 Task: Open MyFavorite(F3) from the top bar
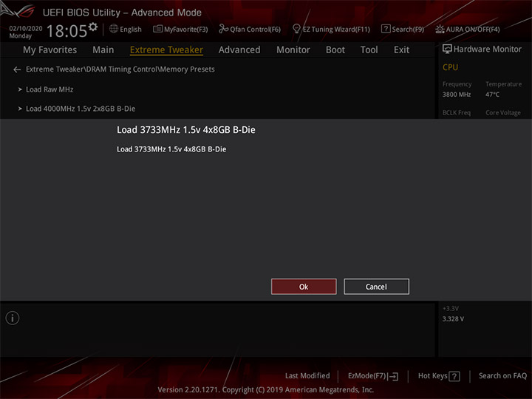coord(180,29)
